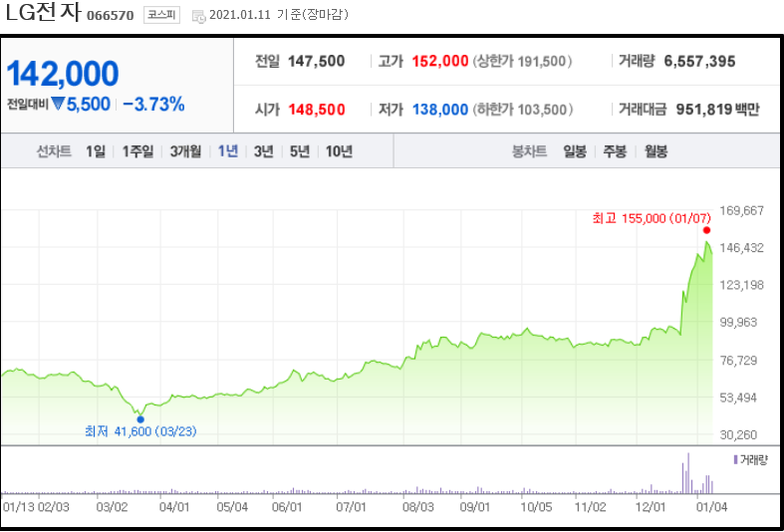The width and height of the screenshot is (784, 532).
Task: Click the y-axis label 146,432
Action: [741, 248]
